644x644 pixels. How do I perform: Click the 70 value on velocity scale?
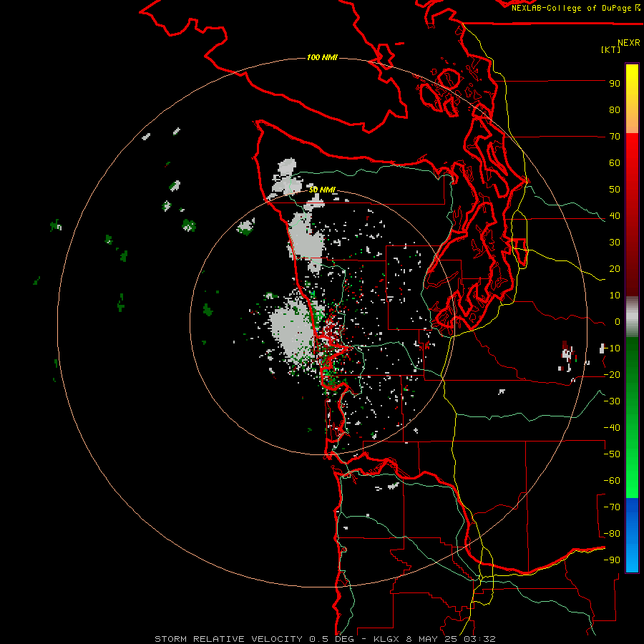point(615,137)
